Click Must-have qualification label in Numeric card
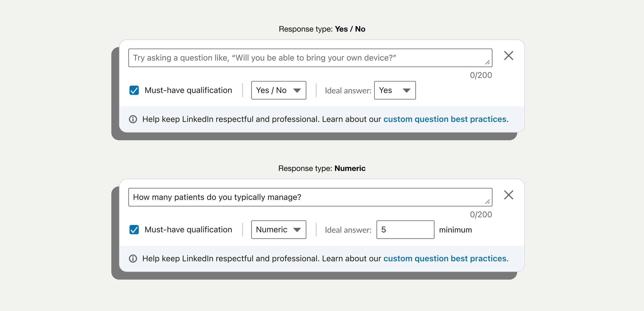Viewport: 644px width, 311px height. (188, 230)
